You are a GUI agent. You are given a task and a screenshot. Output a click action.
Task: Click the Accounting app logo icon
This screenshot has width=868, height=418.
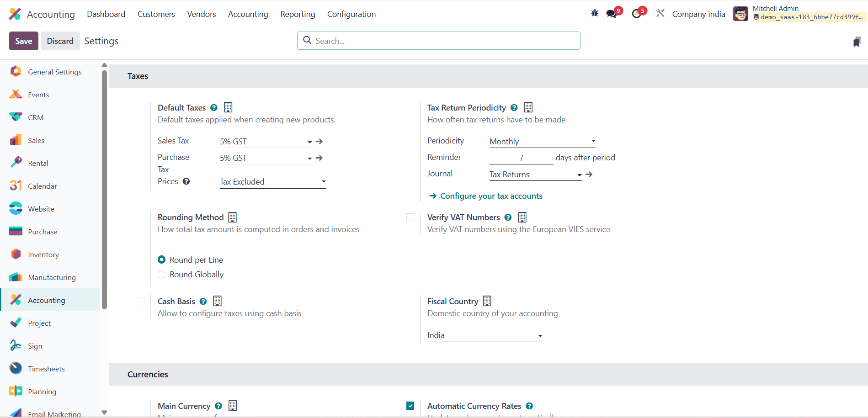point(15,14)
